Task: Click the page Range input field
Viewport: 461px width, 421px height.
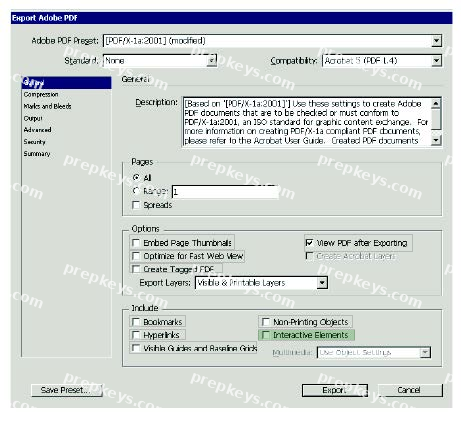Action: pos(225,192)
